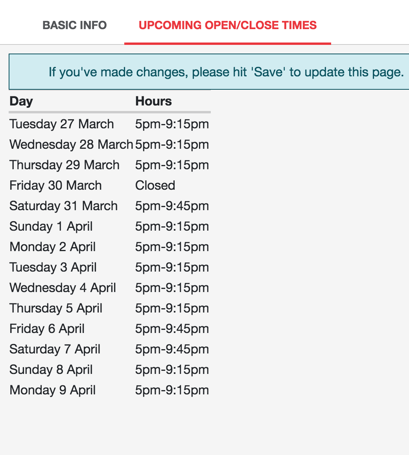This screenshot has height=455, width=409.
Task: Select Monday 9 April hours
Action: tap(172, 390)
